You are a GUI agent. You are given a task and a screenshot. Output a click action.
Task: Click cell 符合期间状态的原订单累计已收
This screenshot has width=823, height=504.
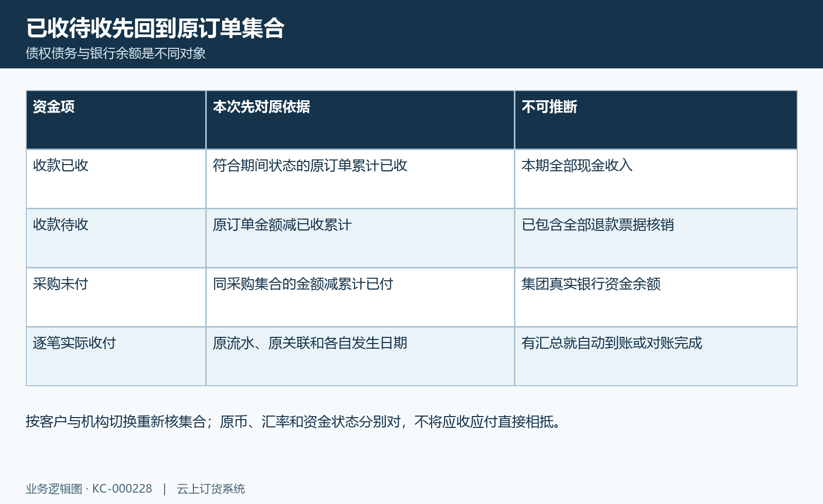tap(360, 179)
